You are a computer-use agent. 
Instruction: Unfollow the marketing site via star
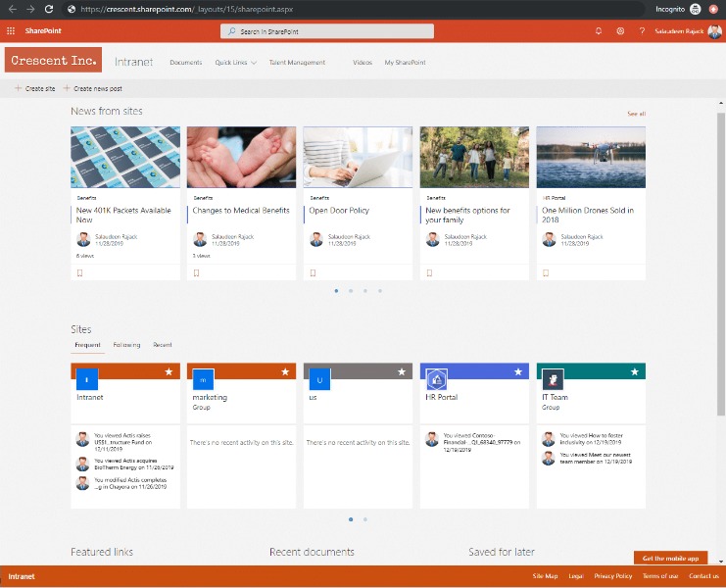coord(285,372)
